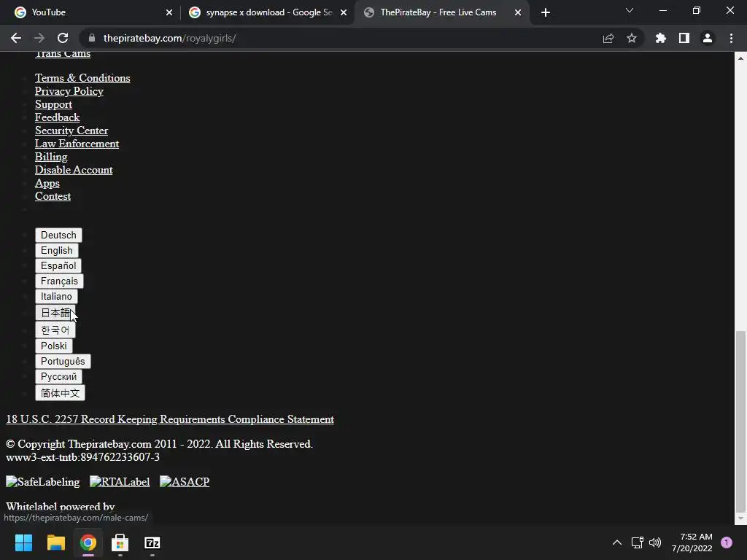Viewport: 747px width, 560px height.
Task: Open Microsoft Store from the taskbar
Action: click(x=120, y=542)
